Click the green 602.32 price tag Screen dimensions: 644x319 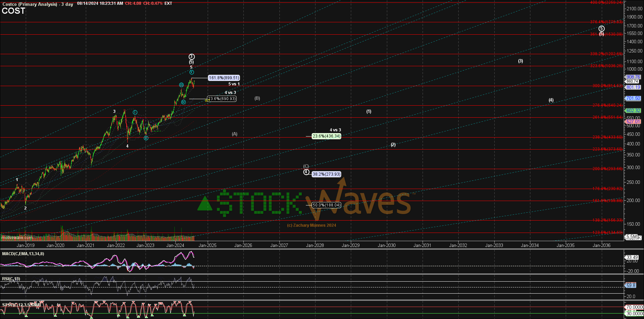pos(633,111)
